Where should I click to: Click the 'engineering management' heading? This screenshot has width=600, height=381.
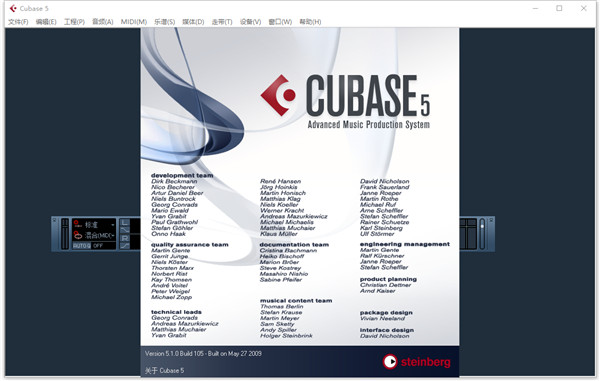point(405,244)
